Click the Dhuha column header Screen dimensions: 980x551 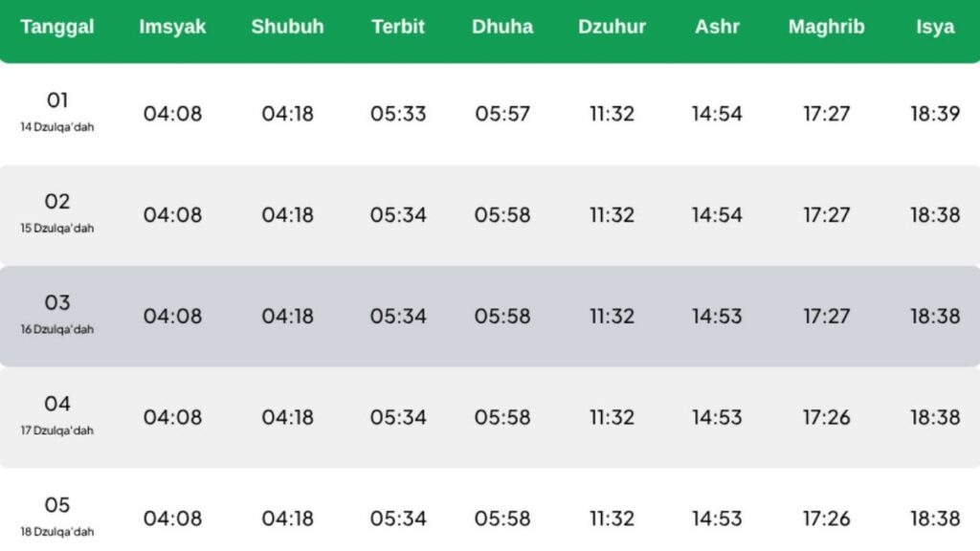(502, 27)
